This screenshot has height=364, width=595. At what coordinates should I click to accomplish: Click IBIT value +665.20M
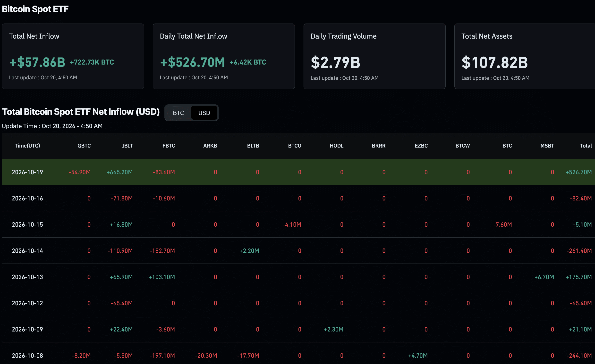point(120,172)
